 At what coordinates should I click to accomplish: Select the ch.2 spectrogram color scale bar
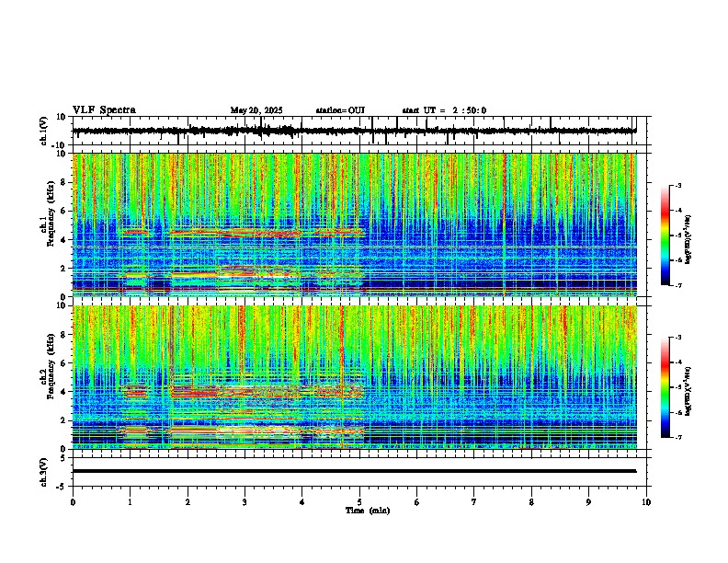tap(665, 387)
